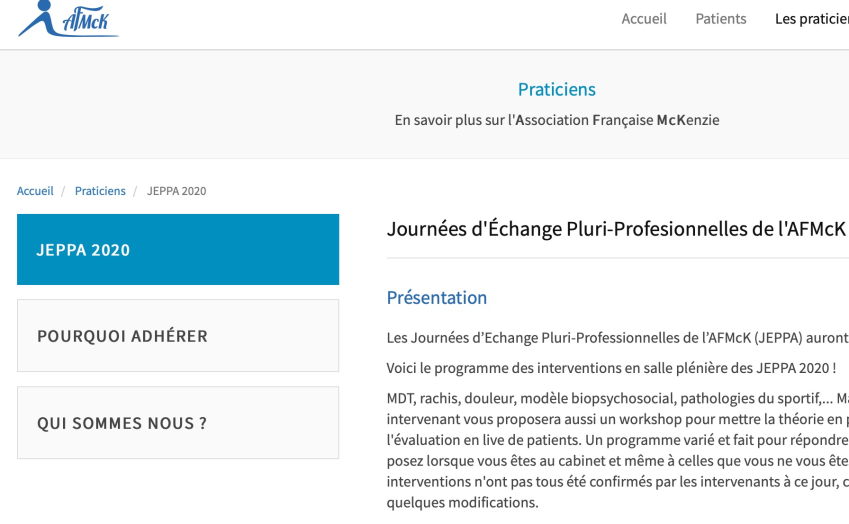Click the blue Praticiens banner title
Viewport: 849px width, 524px height.
557,89
